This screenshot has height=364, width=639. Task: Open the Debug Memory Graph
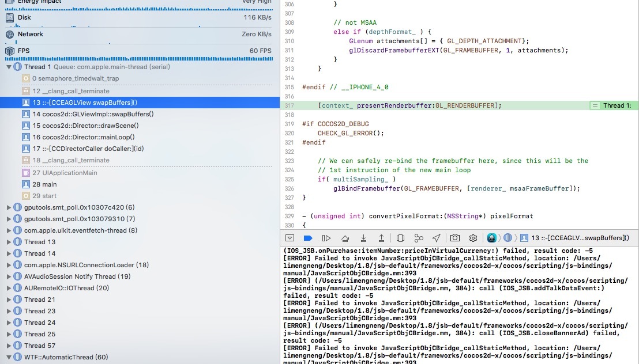point(419,238)
